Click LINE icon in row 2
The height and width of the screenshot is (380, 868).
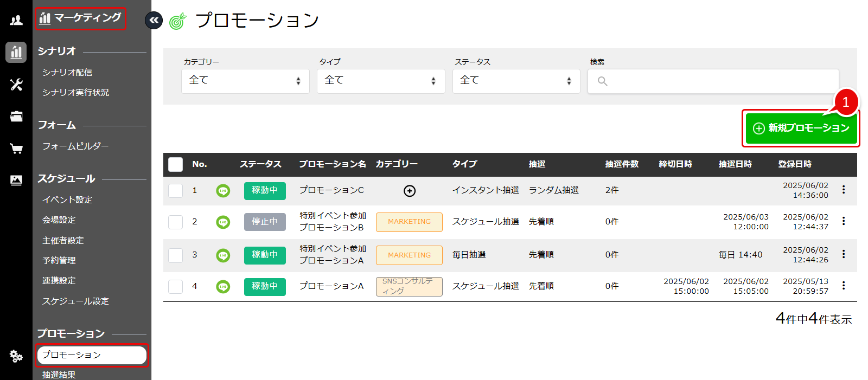click(x=223, y=222)
